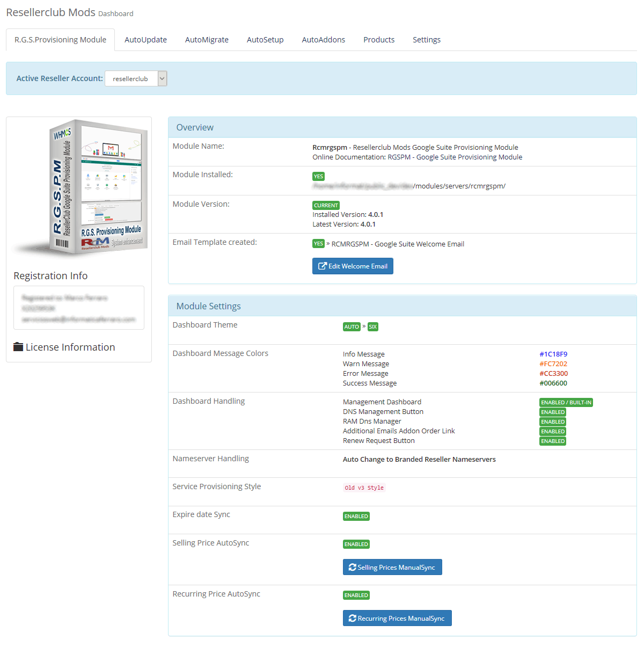The height and width of the screenshot is (654, 644).
Task: Click the Online Documentation RGSPM line
Action: coord(418,157)
